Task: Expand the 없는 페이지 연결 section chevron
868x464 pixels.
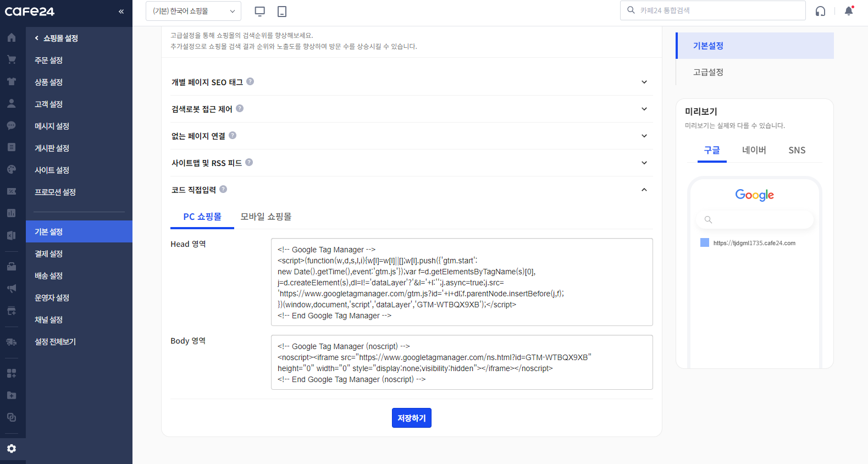Action: (x=644, y=136)
